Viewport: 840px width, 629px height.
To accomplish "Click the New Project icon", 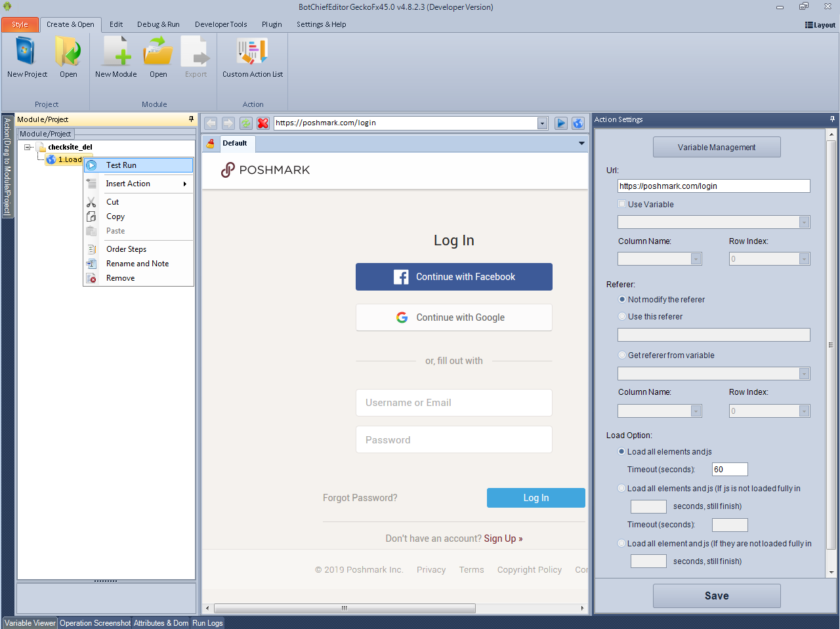I will click(26, 52).
